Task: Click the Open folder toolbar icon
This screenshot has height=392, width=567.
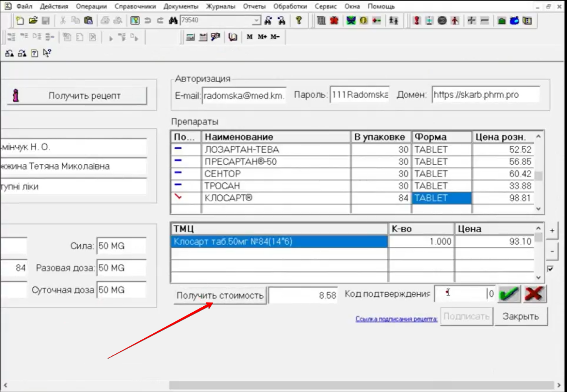Action: 33,20
